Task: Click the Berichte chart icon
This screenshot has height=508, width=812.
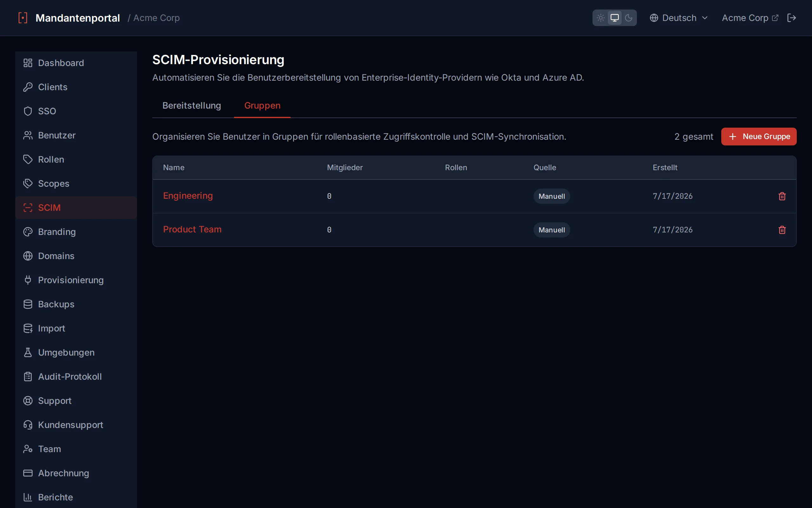Action: tap(28, 497)
